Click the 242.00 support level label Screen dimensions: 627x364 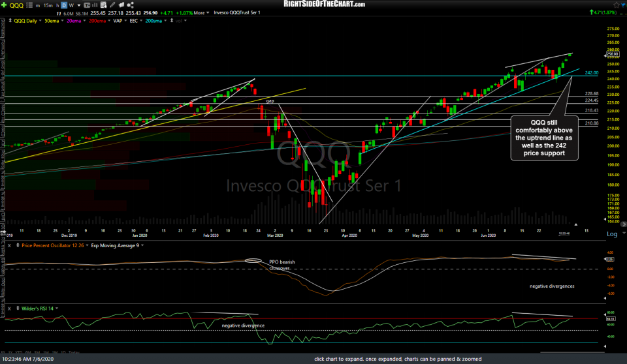pos(592,72)
